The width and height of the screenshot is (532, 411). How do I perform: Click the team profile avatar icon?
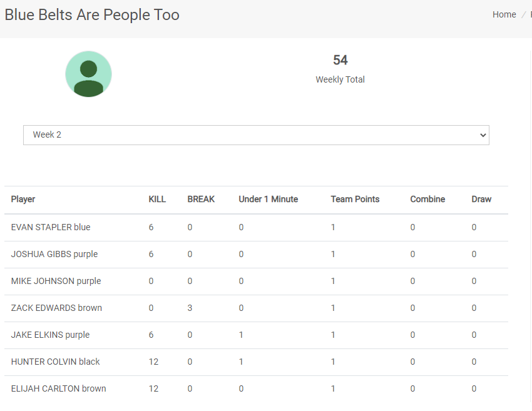pyautogui.click(x=88, y=74)
